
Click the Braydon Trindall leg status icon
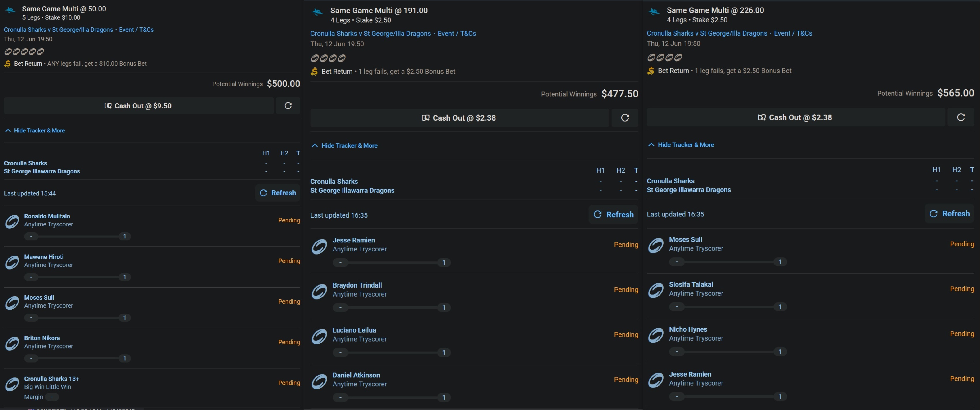319,291
